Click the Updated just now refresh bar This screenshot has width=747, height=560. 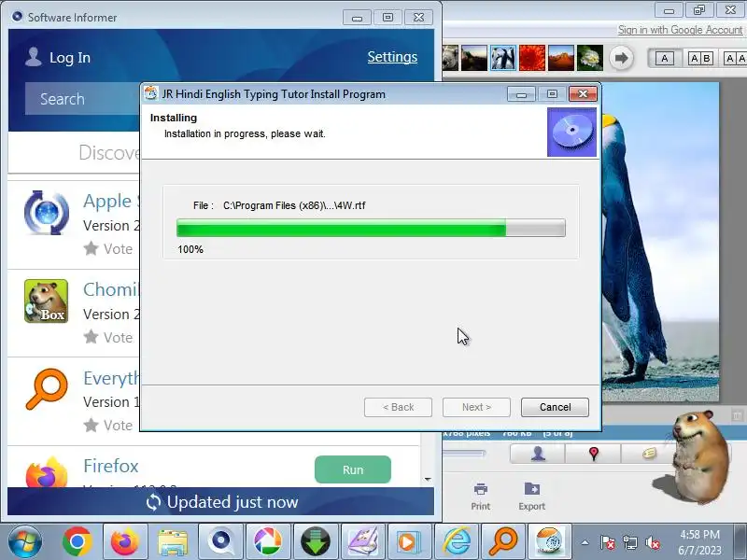point(220,502)
